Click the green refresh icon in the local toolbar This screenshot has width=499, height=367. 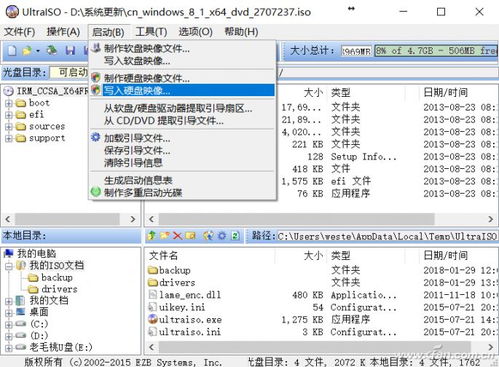click(235, 236)
